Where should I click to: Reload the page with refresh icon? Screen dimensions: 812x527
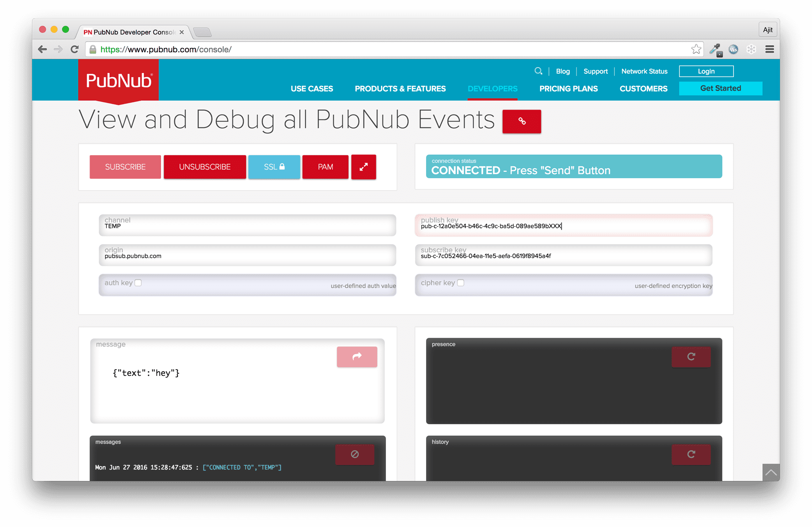click(74, 49)
